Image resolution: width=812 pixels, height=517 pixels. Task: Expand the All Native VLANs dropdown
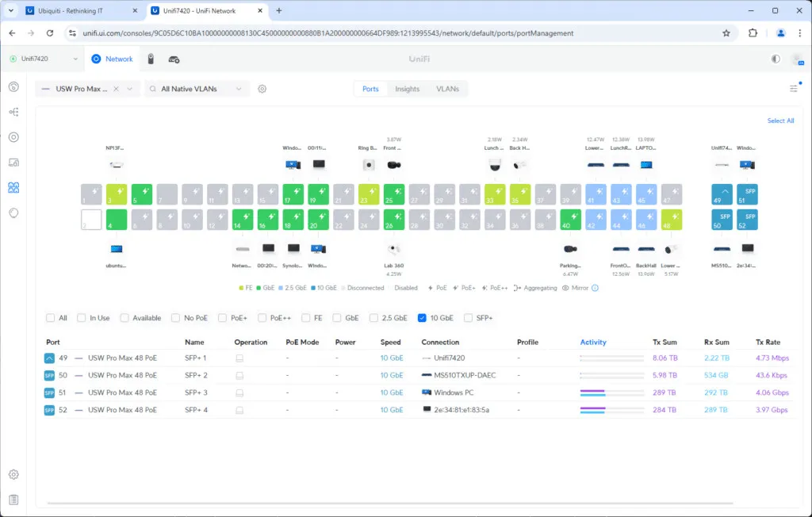(198, 89)
